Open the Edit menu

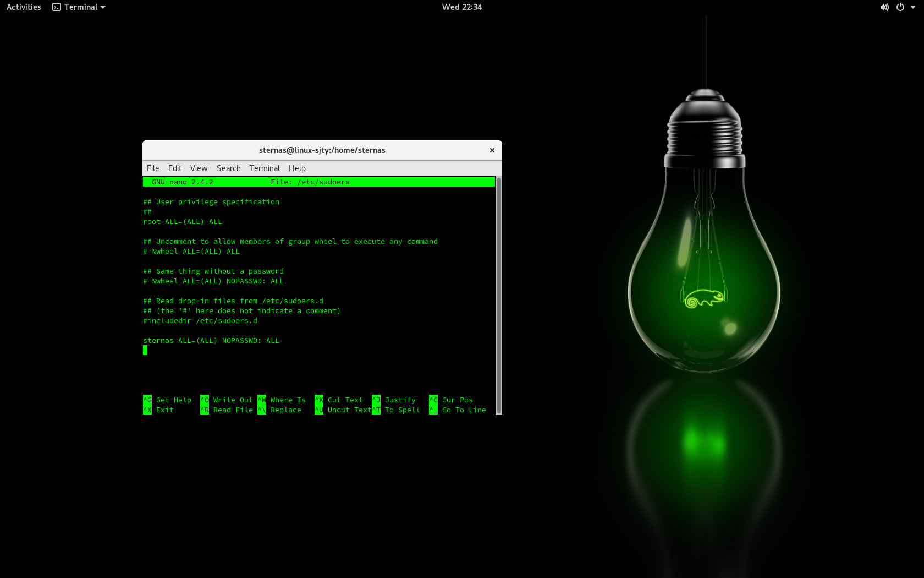coord(175,168)
